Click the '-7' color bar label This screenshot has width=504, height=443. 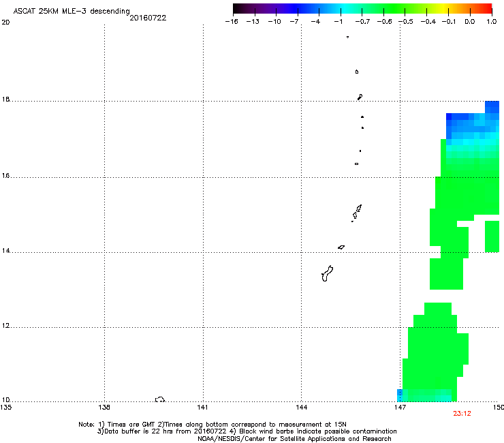pos(294,22)
